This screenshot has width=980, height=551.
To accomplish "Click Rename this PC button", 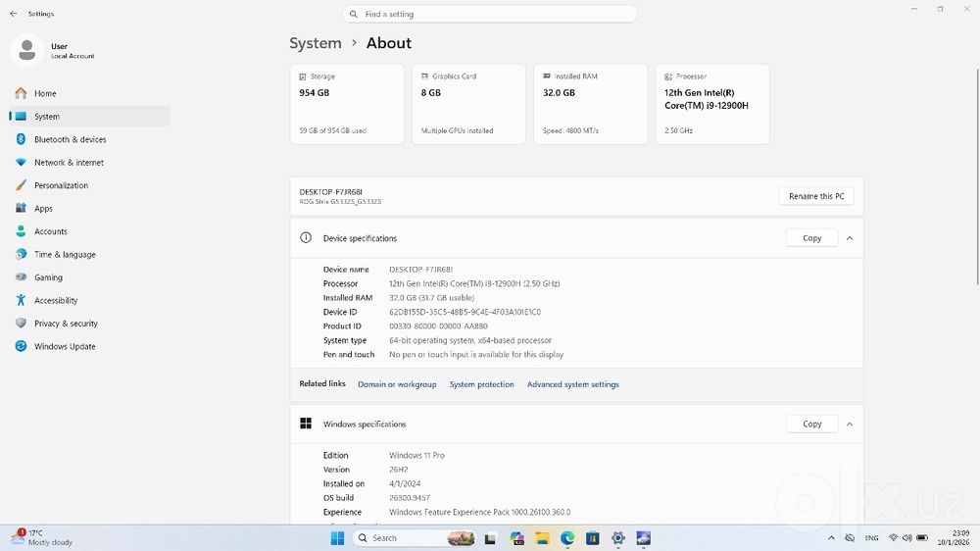I will pos(816,196).
